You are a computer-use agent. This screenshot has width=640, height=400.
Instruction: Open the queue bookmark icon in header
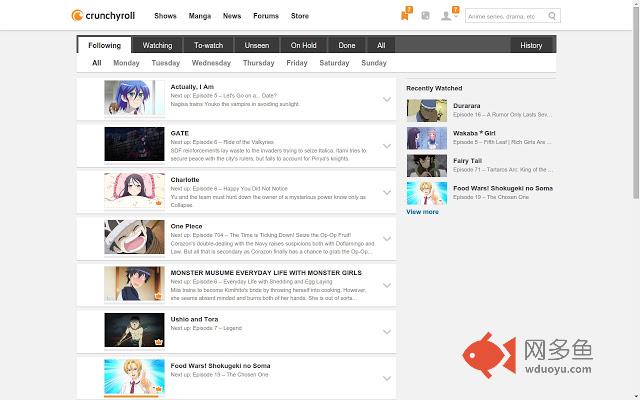404,16
